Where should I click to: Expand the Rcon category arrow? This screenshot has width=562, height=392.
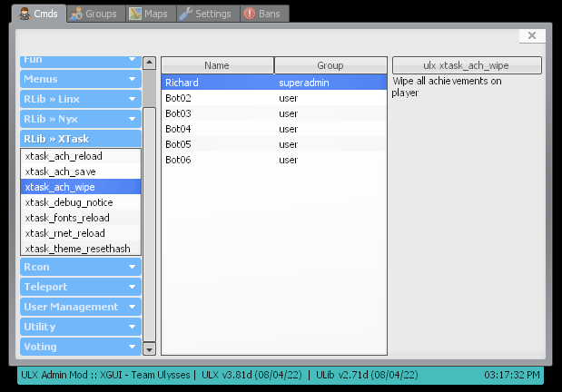click(x=133, y=267)
